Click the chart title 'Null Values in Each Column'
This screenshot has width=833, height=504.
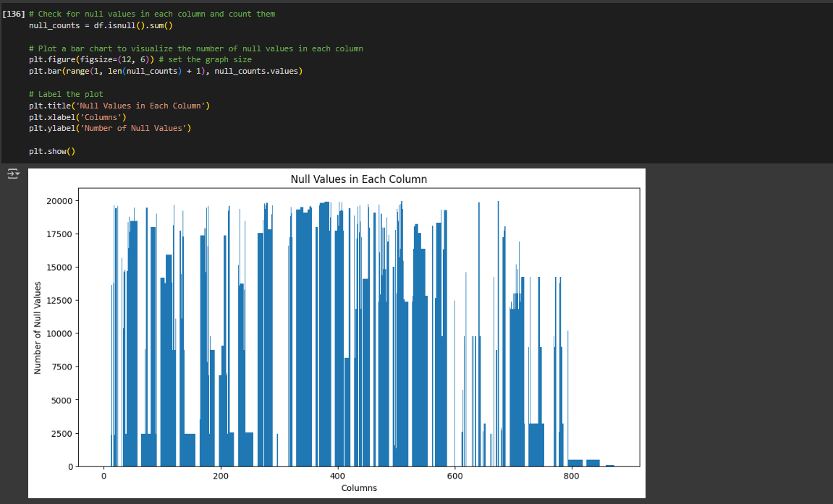tap(359, 179)
